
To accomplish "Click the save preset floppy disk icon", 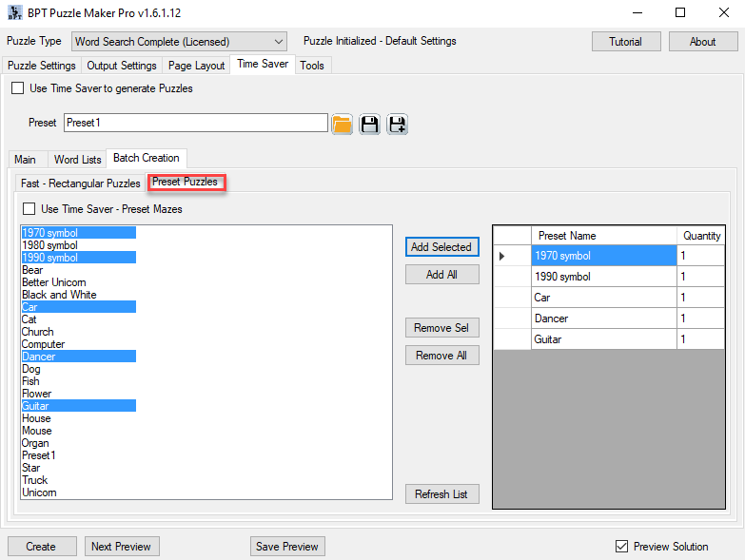I will pos(370,124).
